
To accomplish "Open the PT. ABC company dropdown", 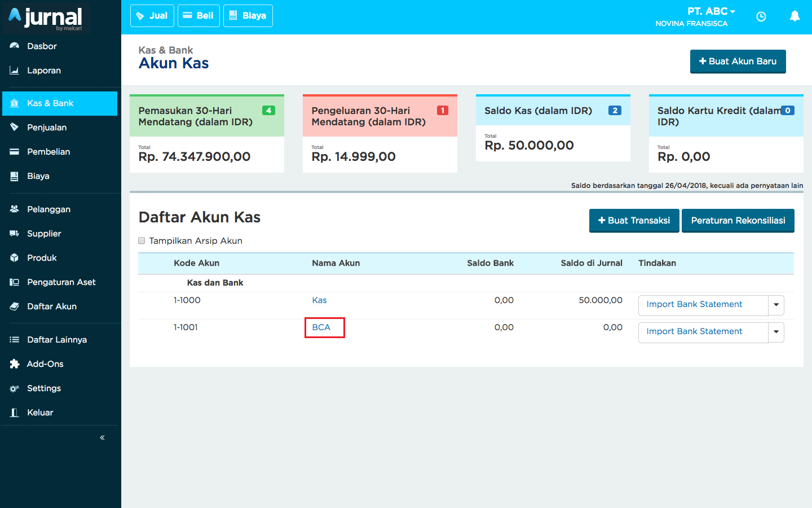I will [711, 11].
